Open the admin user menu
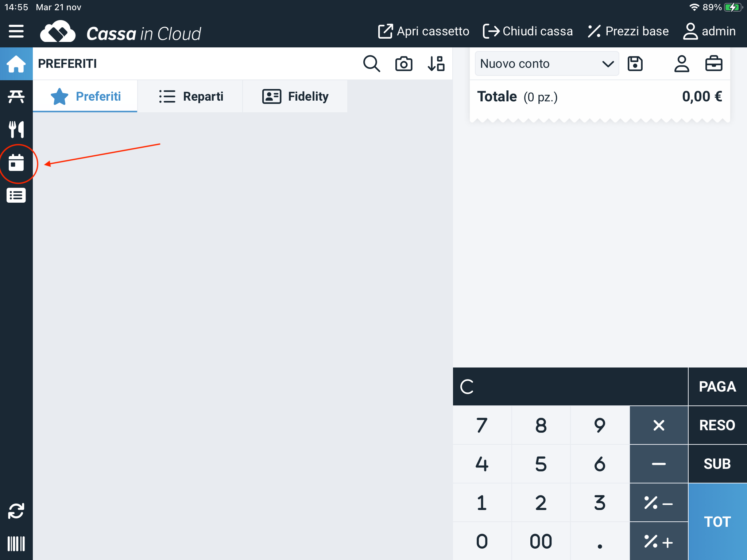Screen dimensions: 747x560 [x=709, y=31]
